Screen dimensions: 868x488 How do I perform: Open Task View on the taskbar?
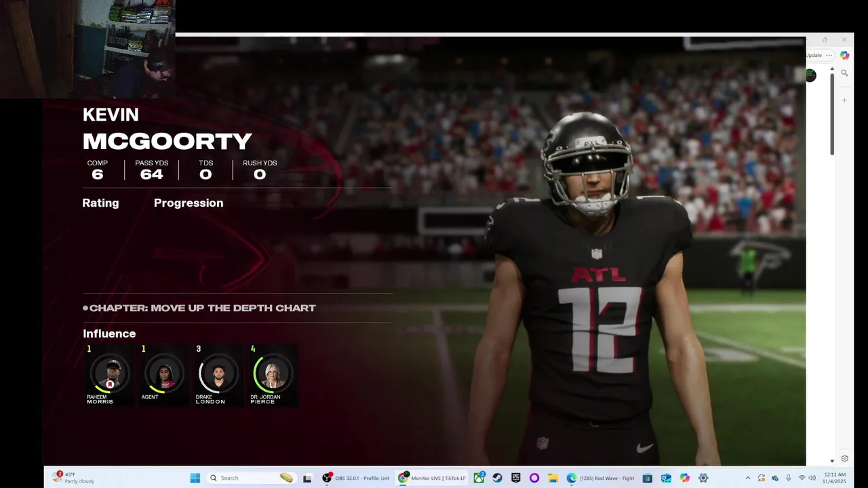307,478
